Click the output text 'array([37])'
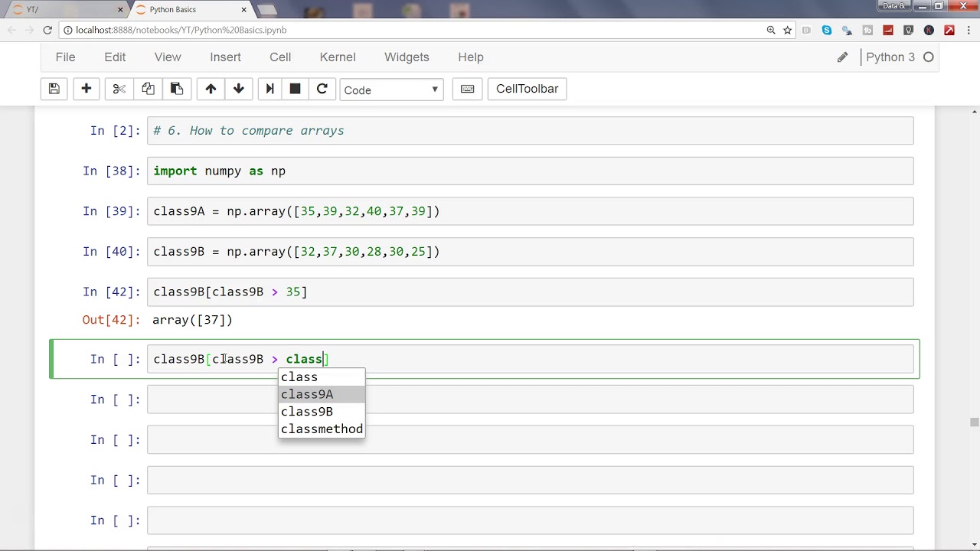This screenshot has width=980, height=551. pos(192,320)
